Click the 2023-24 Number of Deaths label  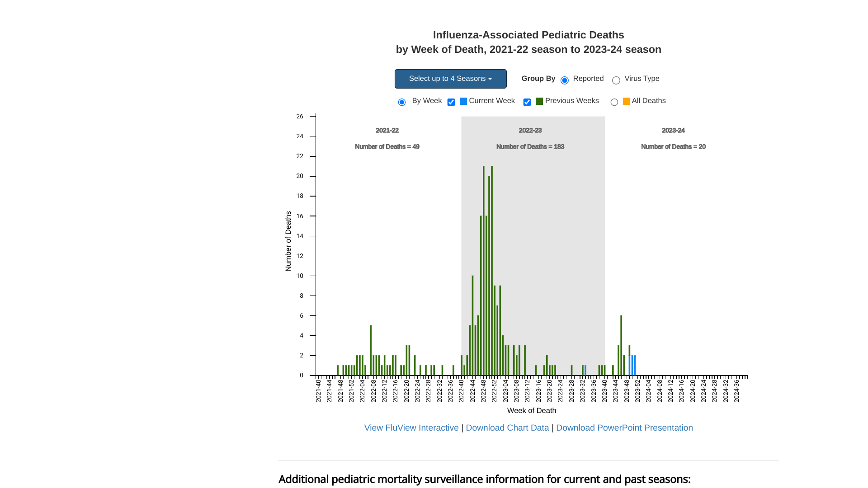pos(673,147)
